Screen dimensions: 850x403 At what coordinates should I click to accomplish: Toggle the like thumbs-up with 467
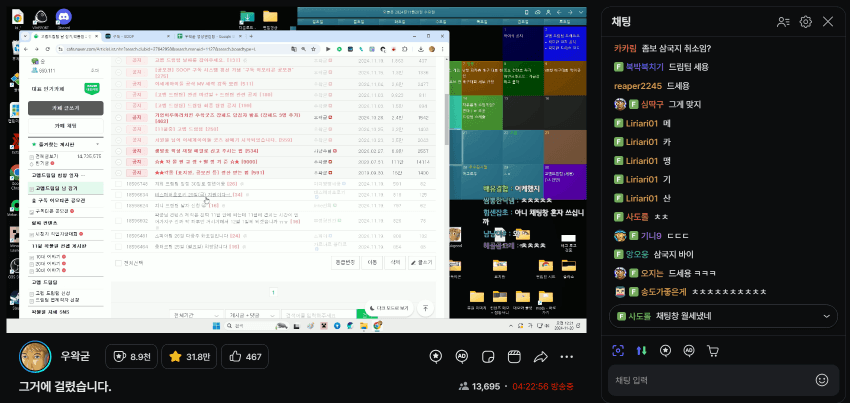tap(246, 357)
